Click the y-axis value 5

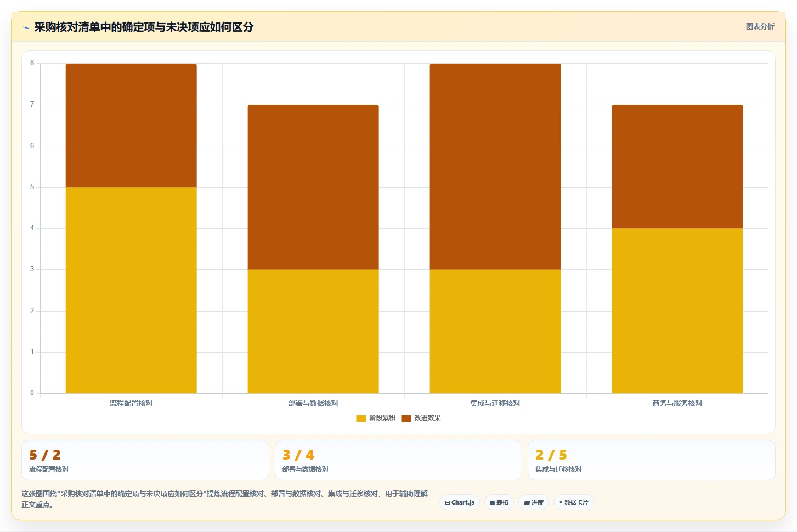32,187
